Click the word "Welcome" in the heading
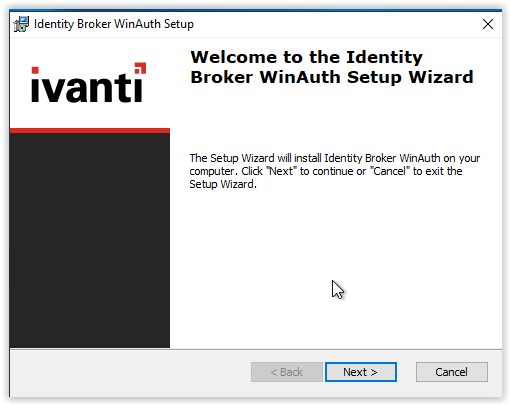Screen dimensions: 510x405 [x=233, y=57]
